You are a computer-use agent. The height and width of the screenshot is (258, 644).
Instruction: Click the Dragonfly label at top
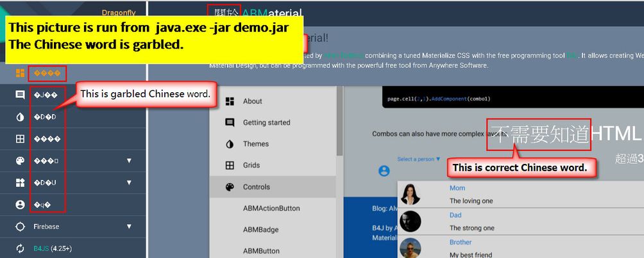[x=119, y=13]
